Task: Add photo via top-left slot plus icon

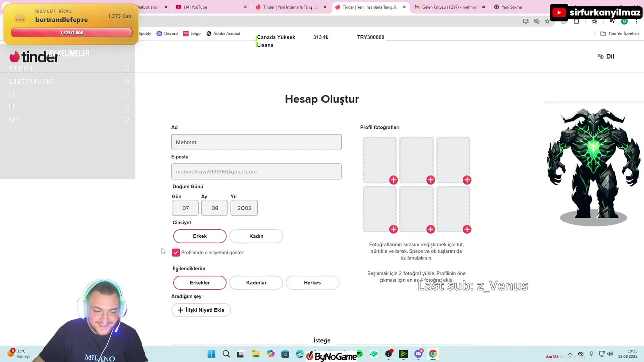Action: point(393,180)
